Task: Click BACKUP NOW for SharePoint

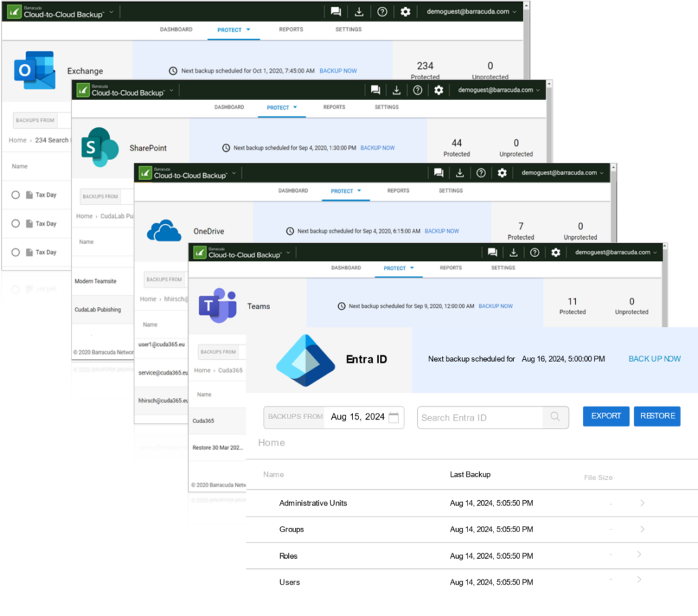Action: click(378, 148)
